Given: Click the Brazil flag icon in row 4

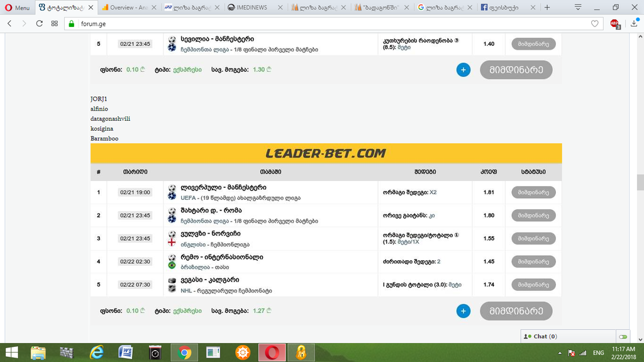Looking at the screenshot, I should (x=172, y=266).
